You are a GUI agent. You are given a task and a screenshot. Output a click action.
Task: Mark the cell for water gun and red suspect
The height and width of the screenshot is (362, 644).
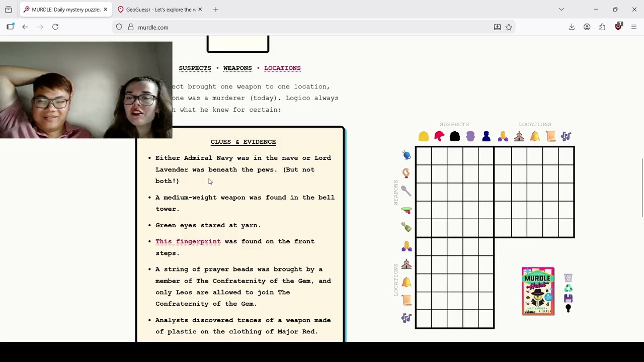click(439, 210)
